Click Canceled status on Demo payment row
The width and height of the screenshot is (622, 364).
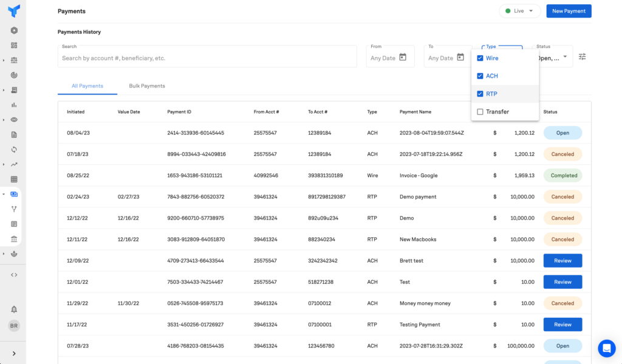click(x=562, y=197)
